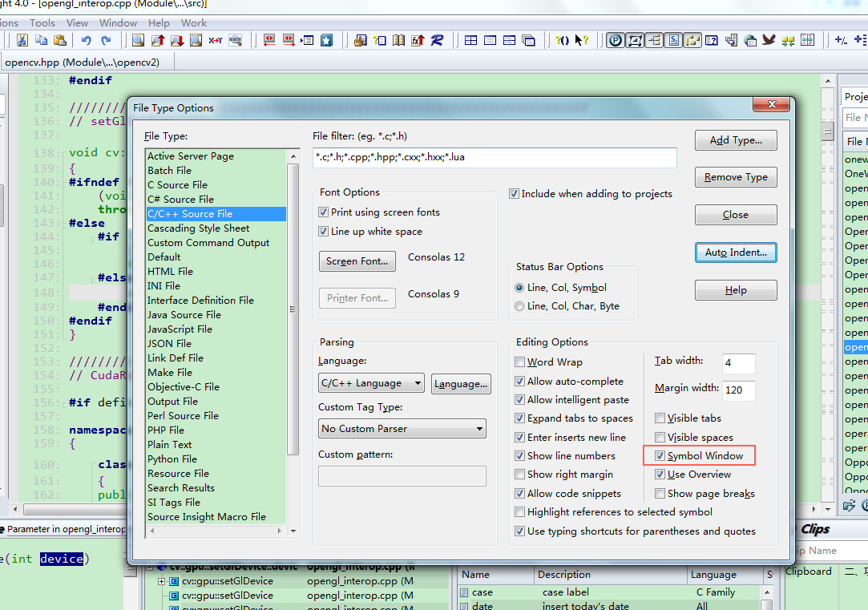Click the Bookmark star icon
The image size is (868, 610).
point(327,40)
